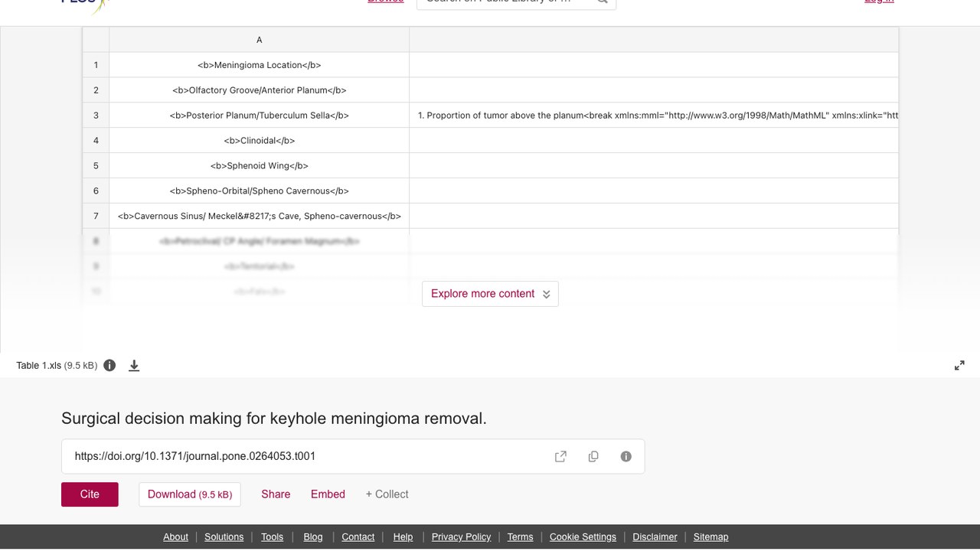
Task: Click the Clinoidal cell
Action: click(259, 141)
